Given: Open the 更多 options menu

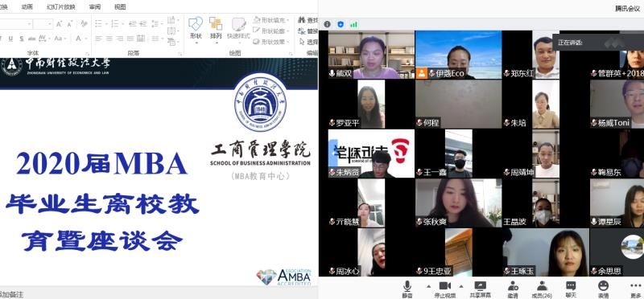Looking at the screenshot, I should click(x=635, y=289).
